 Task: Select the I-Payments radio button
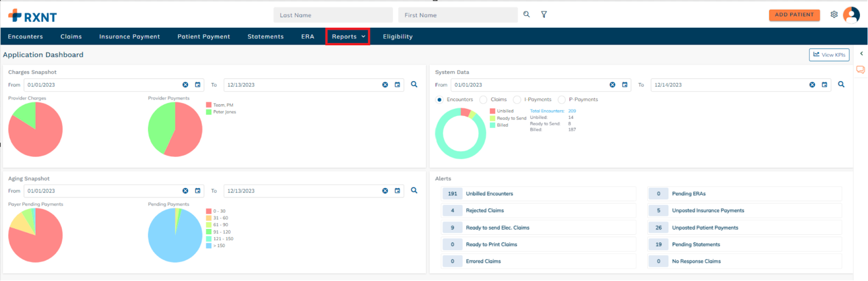[517, 100]
